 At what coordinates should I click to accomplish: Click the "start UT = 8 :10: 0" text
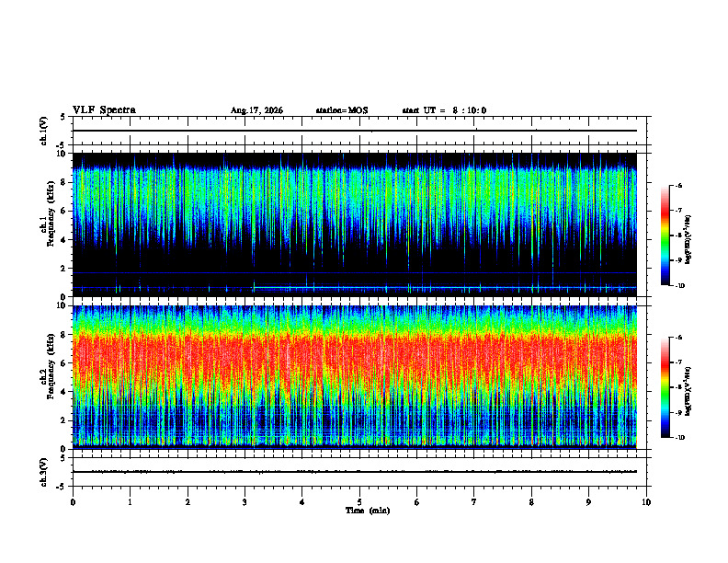(444, 110)
